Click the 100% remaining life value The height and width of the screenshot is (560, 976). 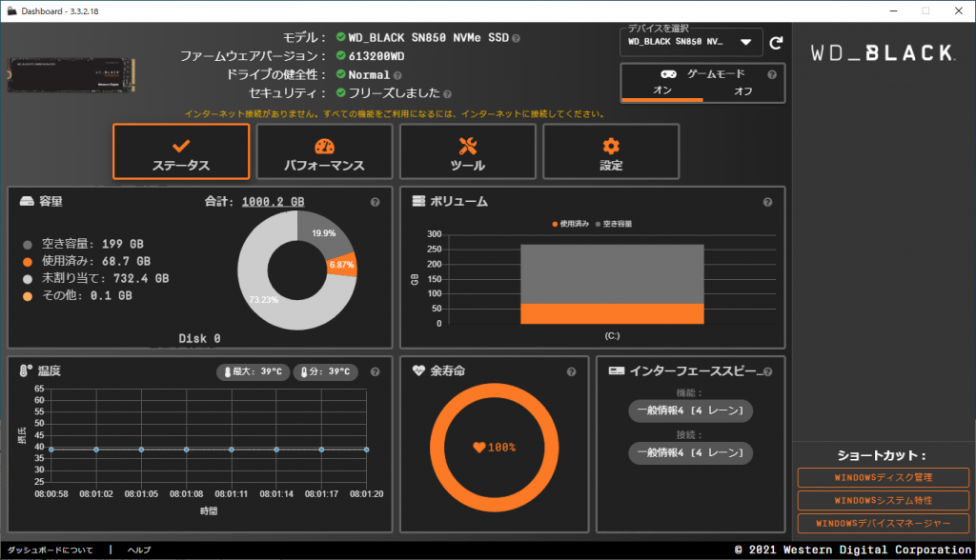pyautogui.click(x=501, y=448)
